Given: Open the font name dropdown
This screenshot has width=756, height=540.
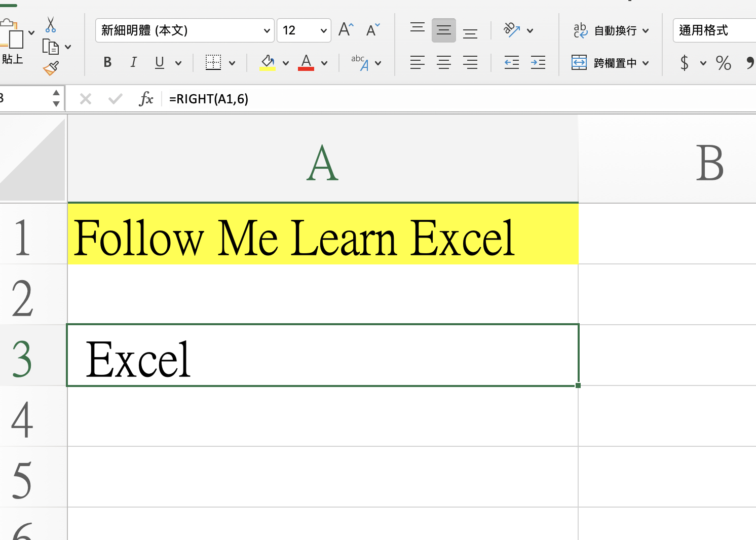Looking at the screenshot, I should click(267, 31).
